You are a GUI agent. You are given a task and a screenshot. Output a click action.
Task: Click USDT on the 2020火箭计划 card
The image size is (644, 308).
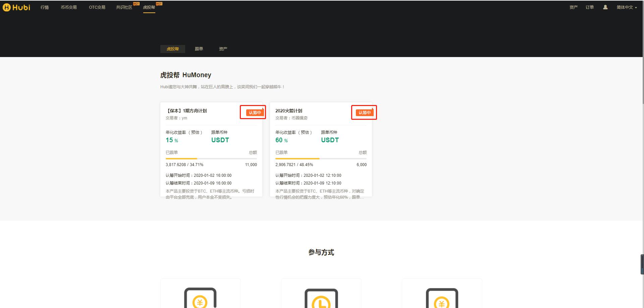click(330, 140)
